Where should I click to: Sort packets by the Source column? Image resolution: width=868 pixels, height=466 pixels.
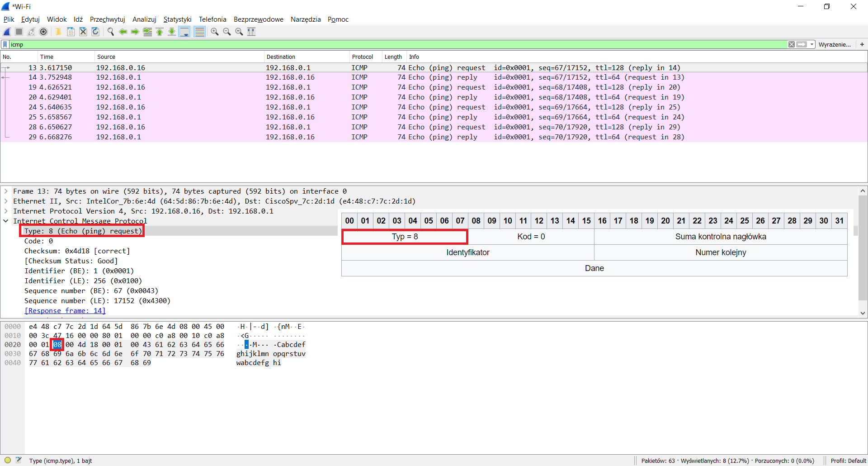[179, 57]
